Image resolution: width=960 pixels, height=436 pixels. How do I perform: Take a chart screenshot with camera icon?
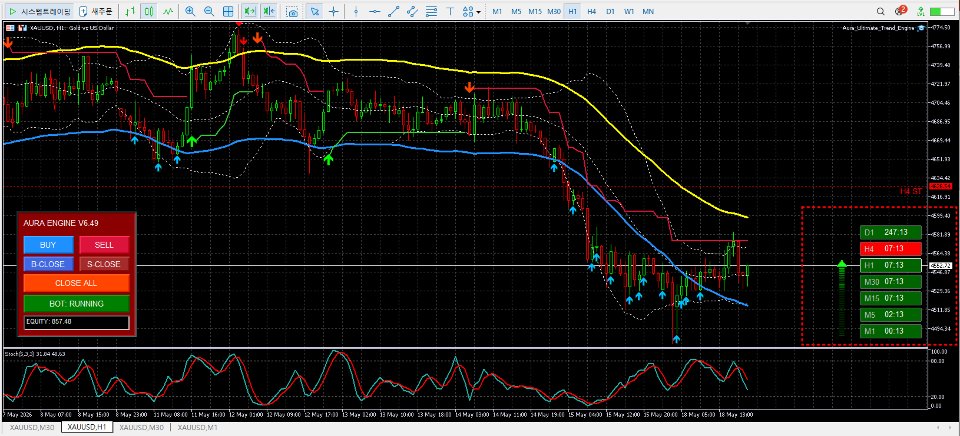pyautogui.click(x=293, y=12)
